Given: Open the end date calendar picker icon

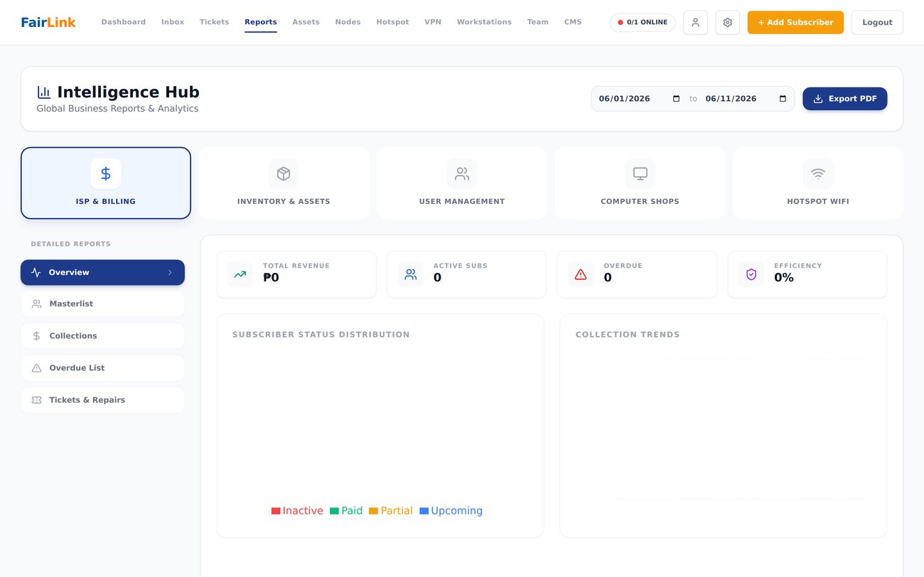Looking at the screenshot, I should point(783,99).
